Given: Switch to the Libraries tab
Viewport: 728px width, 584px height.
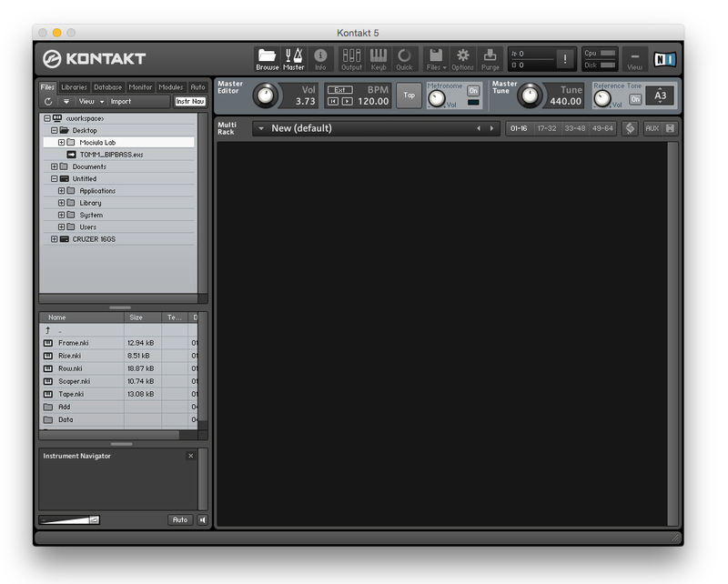Looking at the screenshot, I should tap(75, 87).
